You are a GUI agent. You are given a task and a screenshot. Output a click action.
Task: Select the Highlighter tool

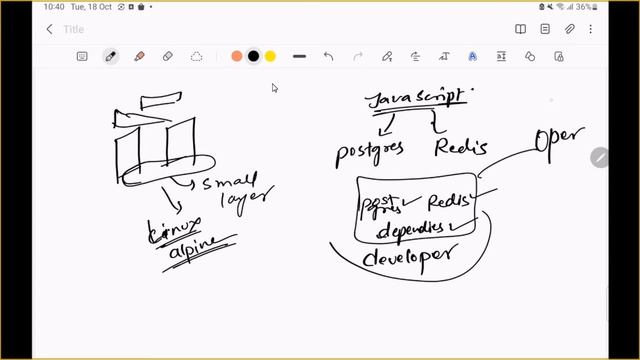[139, 56]
